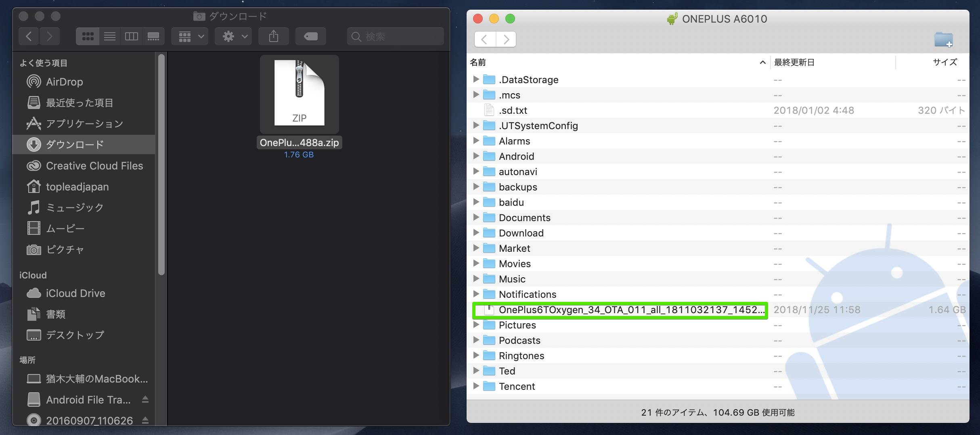Expand the Android folder disclosure triangle
The height and width of the screenshot is (435, 980).
point(476,156)
